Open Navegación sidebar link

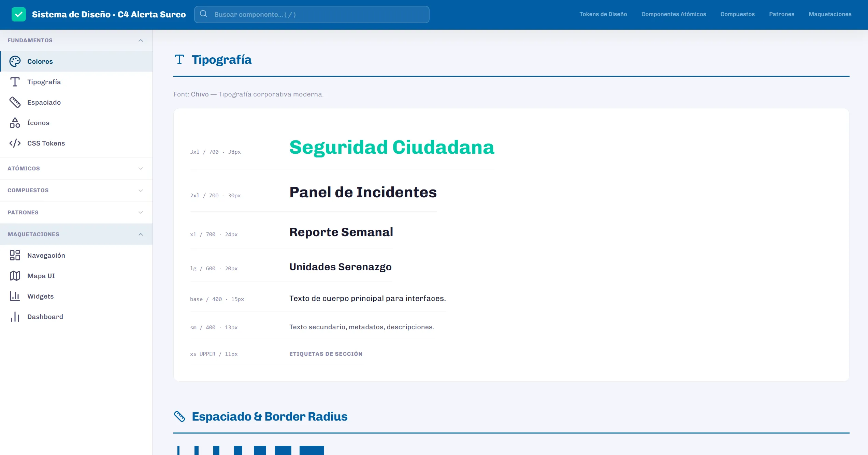click(76, 255)
